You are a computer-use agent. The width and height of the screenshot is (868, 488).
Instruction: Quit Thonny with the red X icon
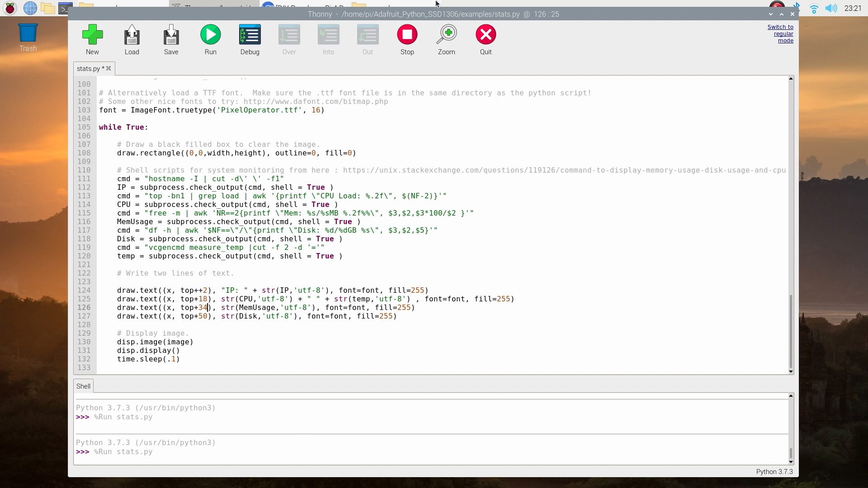tap(486, 35)
